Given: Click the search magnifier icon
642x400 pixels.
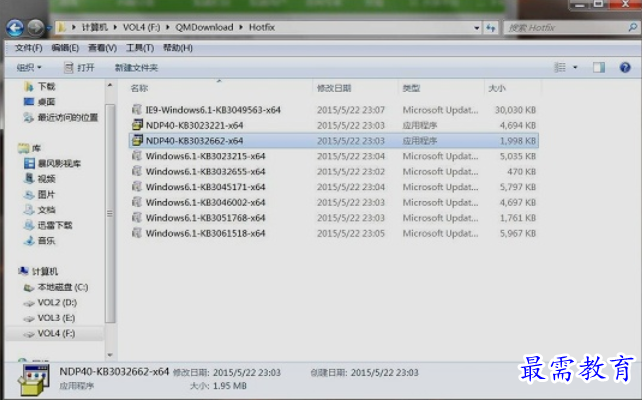Looking at the screenshot, I should [632, 27].
